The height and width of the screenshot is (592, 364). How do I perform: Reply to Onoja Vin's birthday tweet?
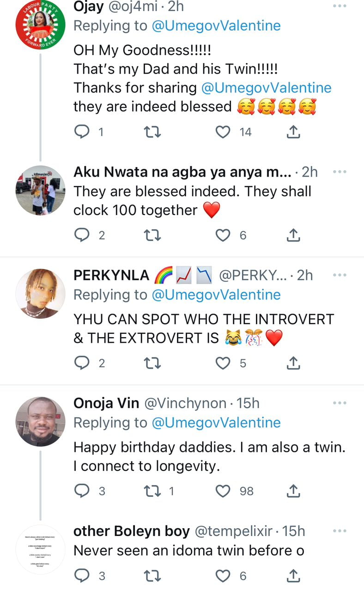coord(82,491)
